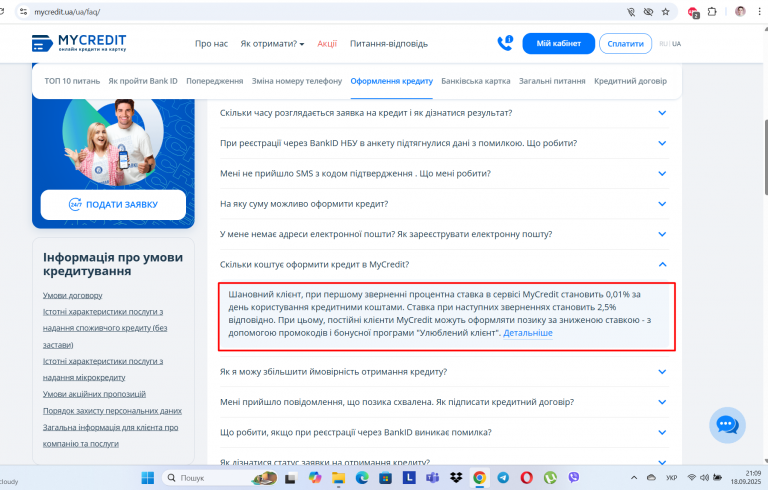Expand 'Як підписати кредитний договір?' question
The width and height of the screenshot is (768, 490).
pyautogui.click(x=444, y=402)
